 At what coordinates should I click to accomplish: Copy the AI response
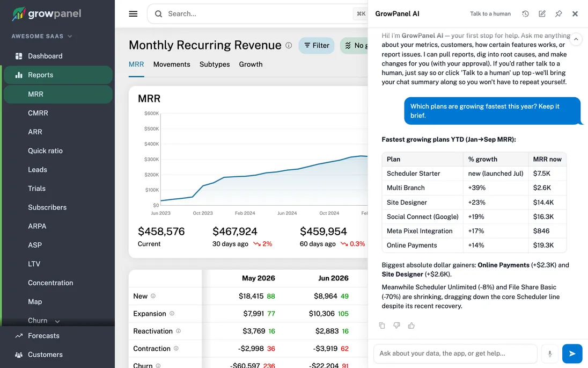pyautogui.click(x=382, y=326)
